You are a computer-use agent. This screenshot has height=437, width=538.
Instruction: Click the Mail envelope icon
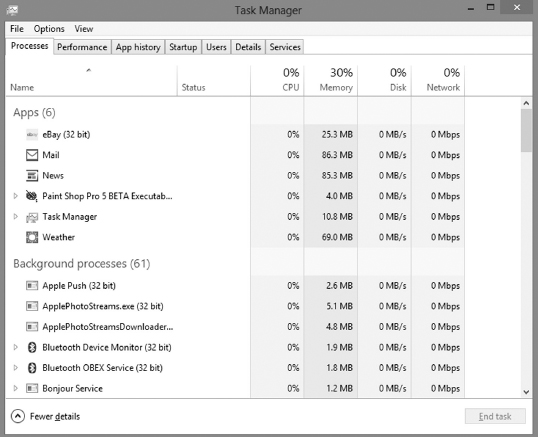32,155
